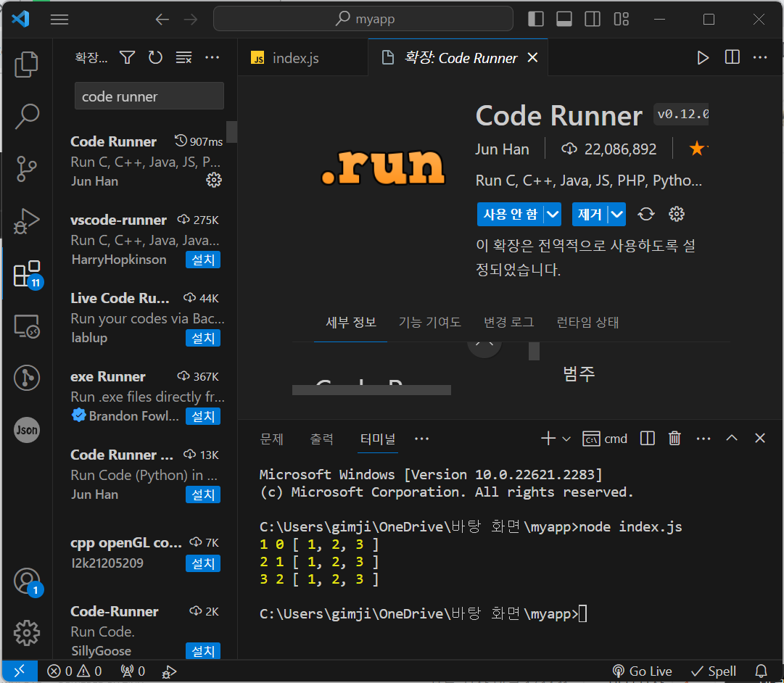Select the 변경 로그 tab

coord(508,322)
